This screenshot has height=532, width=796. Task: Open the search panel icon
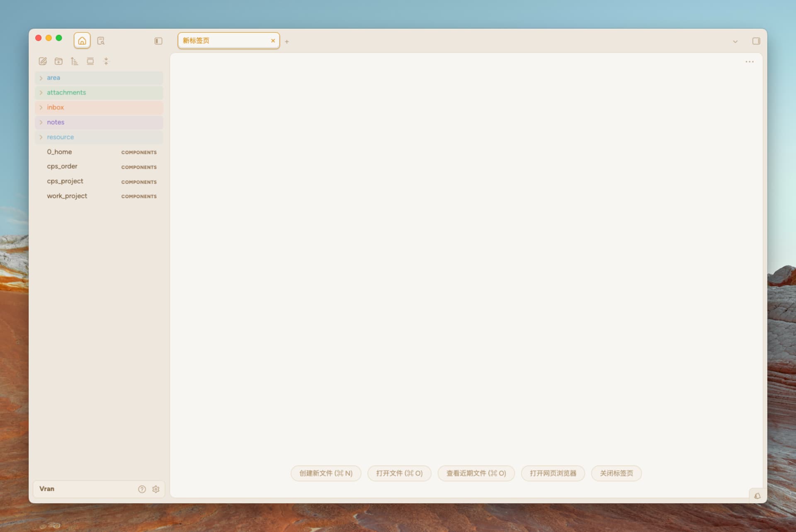tap(101, 41)
